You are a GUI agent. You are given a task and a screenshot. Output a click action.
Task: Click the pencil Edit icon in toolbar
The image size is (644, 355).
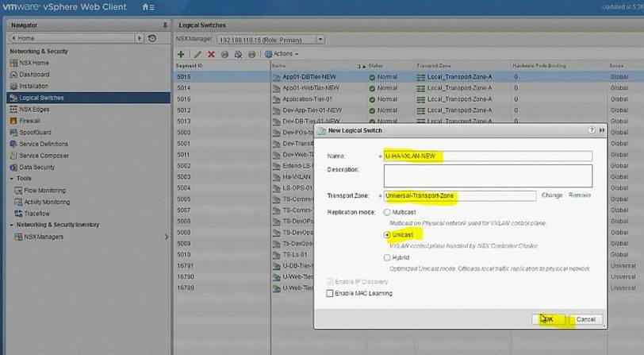tap(196, 54)
